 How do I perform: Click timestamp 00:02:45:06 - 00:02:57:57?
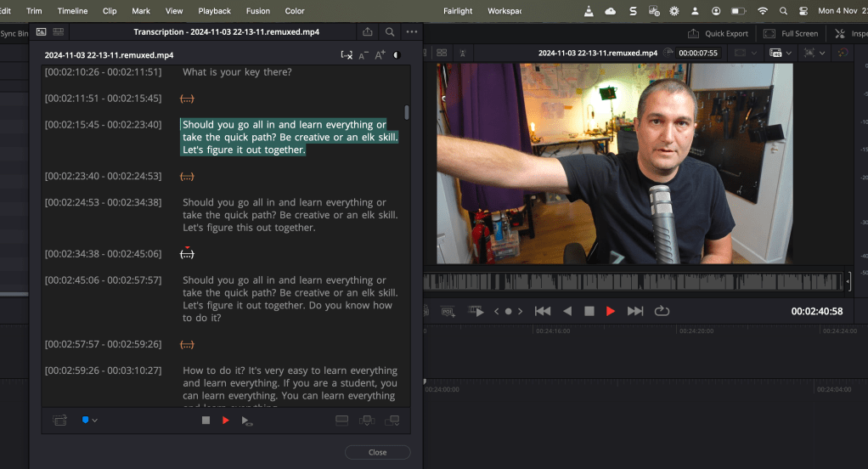[104, 280]
